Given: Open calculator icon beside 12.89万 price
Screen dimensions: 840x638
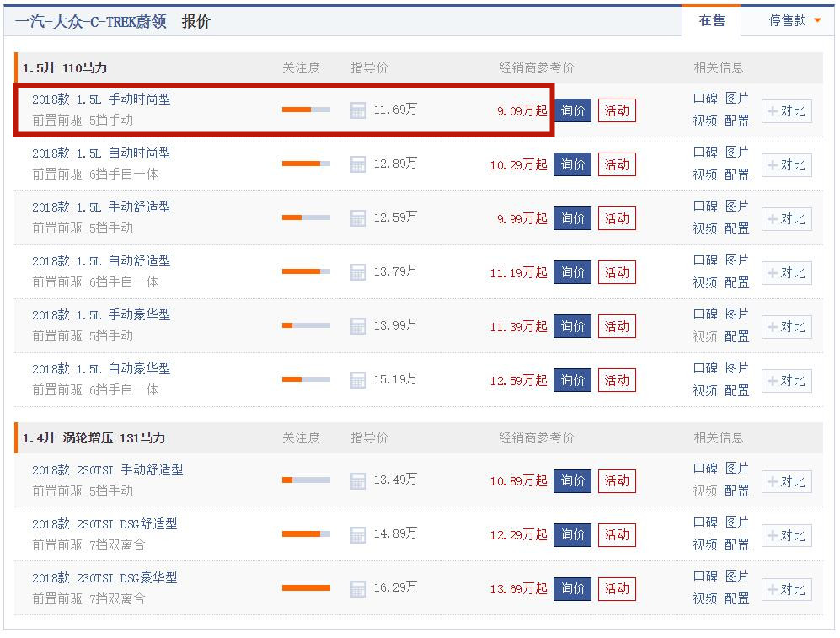Looking at the screenshot, I should [x=358, y=164].
